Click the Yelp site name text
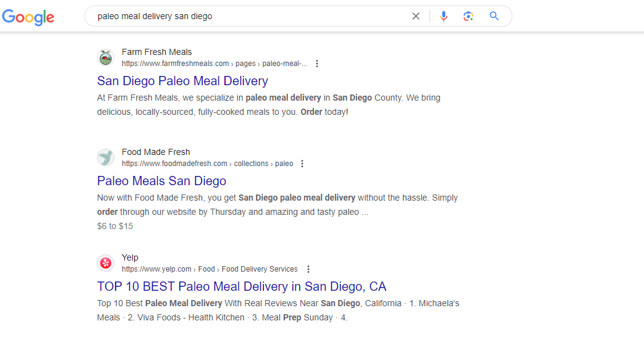 coord(130,257)
